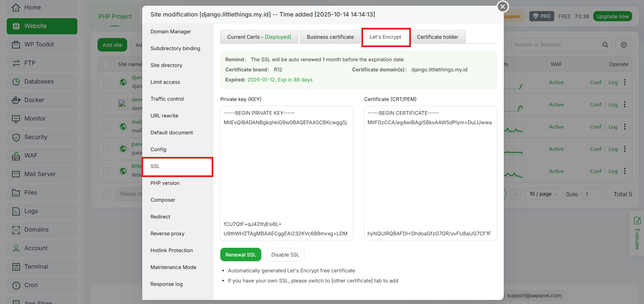This screenshot has height=304, width=644.
Task: Open the three-dot menu for the first site row
Action: coord(625,82)
